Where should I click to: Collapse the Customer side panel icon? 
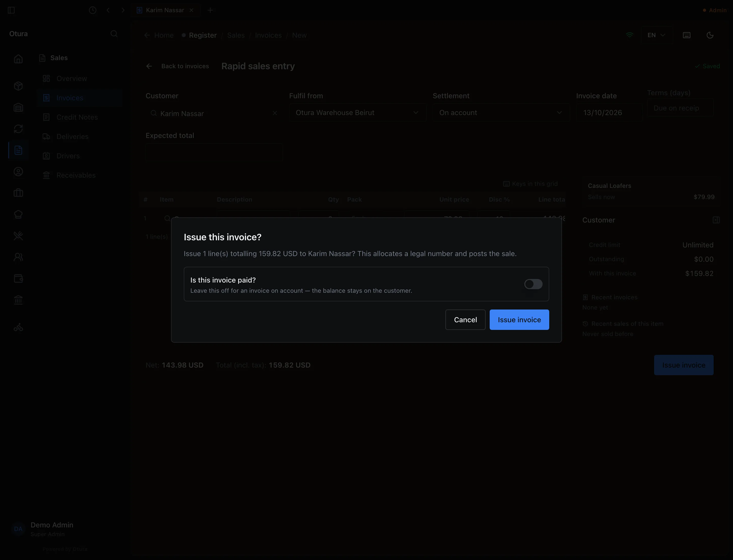[716, 220]
